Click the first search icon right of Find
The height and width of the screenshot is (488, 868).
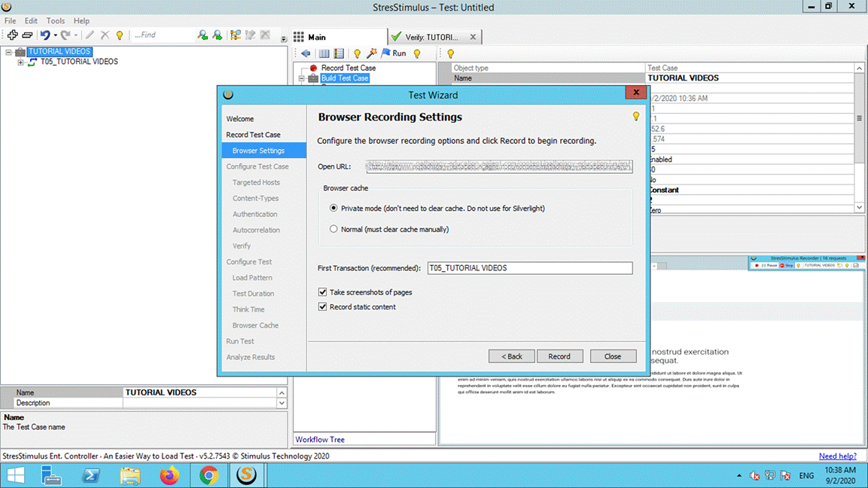203,35
